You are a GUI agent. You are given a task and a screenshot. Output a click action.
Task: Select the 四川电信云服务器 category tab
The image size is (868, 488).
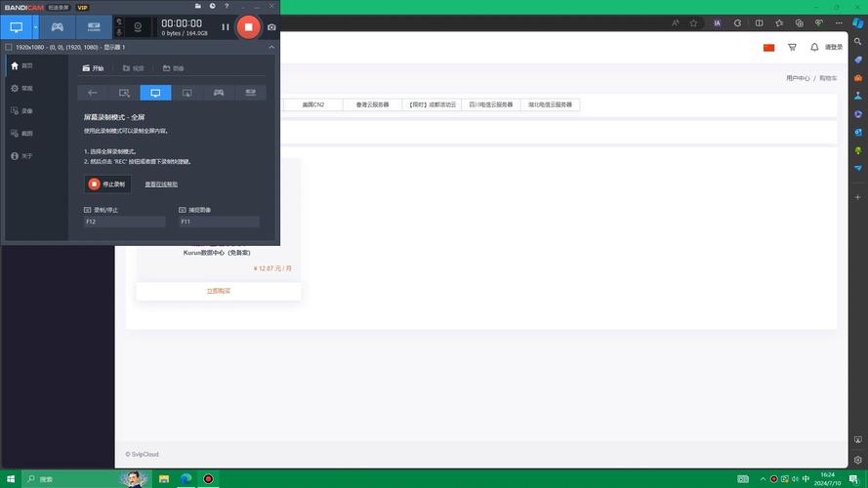[491, 104]
